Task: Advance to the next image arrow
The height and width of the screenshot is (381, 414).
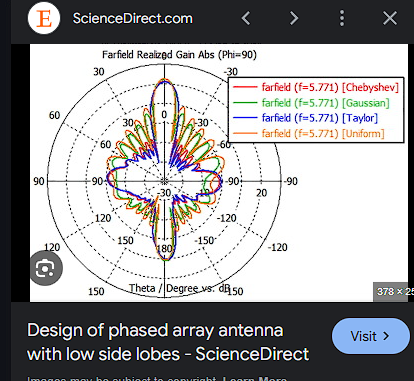Action: tap(293, 18)
